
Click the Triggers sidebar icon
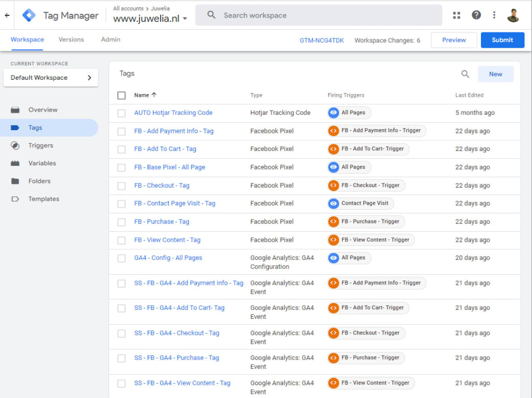pyautogui.click(x=15, y=146)
